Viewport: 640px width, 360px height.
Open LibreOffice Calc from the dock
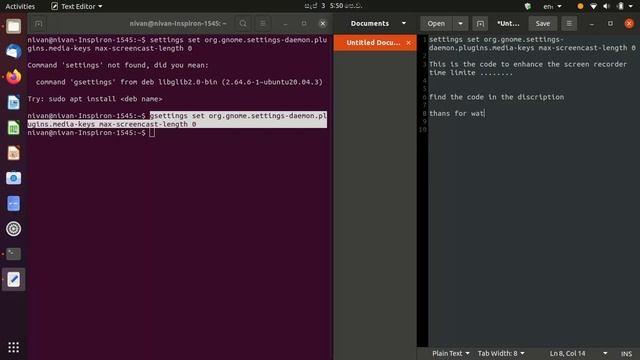13,128
